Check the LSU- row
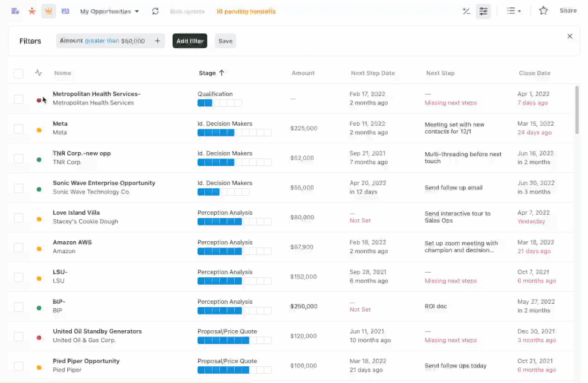588x383 pixels. tap(18, 277)
